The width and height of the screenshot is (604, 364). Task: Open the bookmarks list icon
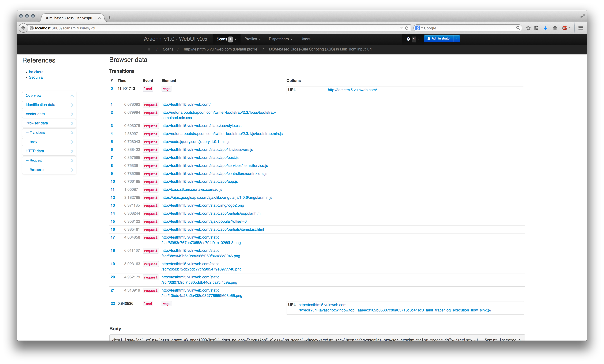point(536,28)
